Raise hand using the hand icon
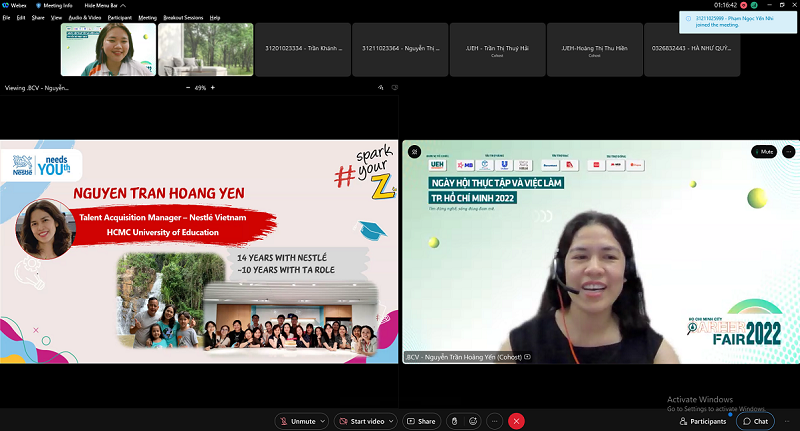 tap(454, 421)
